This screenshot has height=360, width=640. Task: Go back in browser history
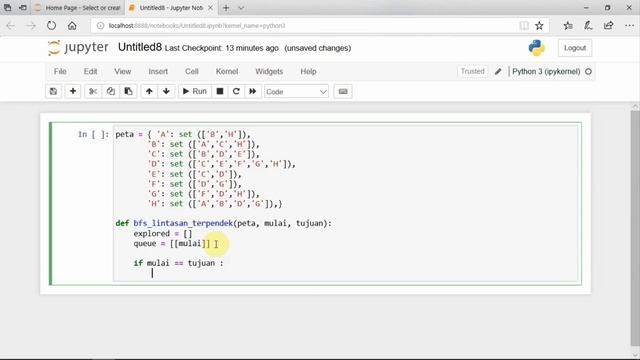11,26
